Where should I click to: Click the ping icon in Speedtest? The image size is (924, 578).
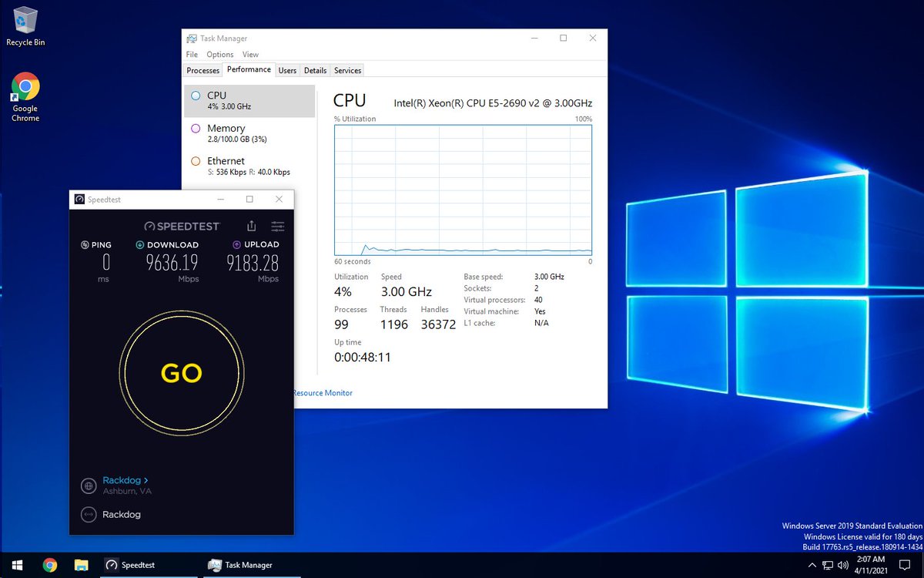coord(85,245)
